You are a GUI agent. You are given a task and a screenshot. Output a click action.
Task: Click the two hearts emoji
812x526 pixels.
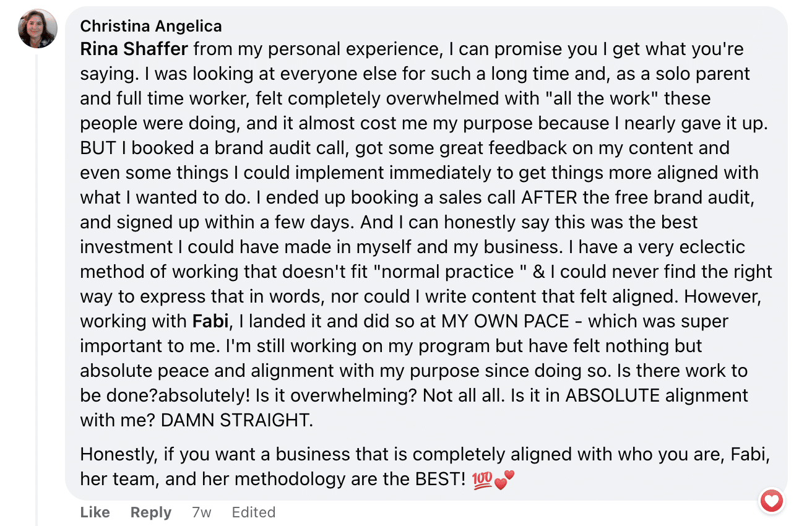pos(504,480)
